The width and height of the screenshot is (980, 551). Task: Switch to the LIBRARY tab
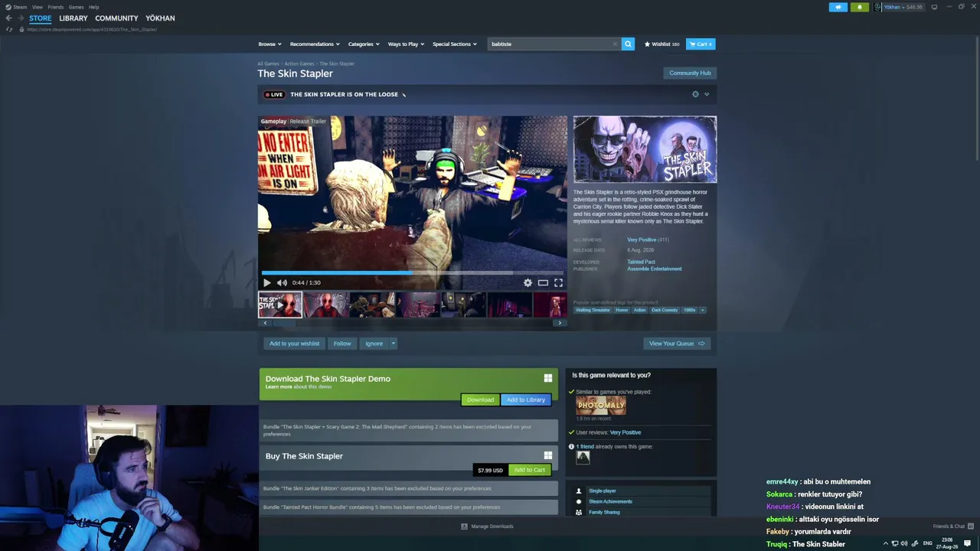pyautogui.click(x=73, y=18)
